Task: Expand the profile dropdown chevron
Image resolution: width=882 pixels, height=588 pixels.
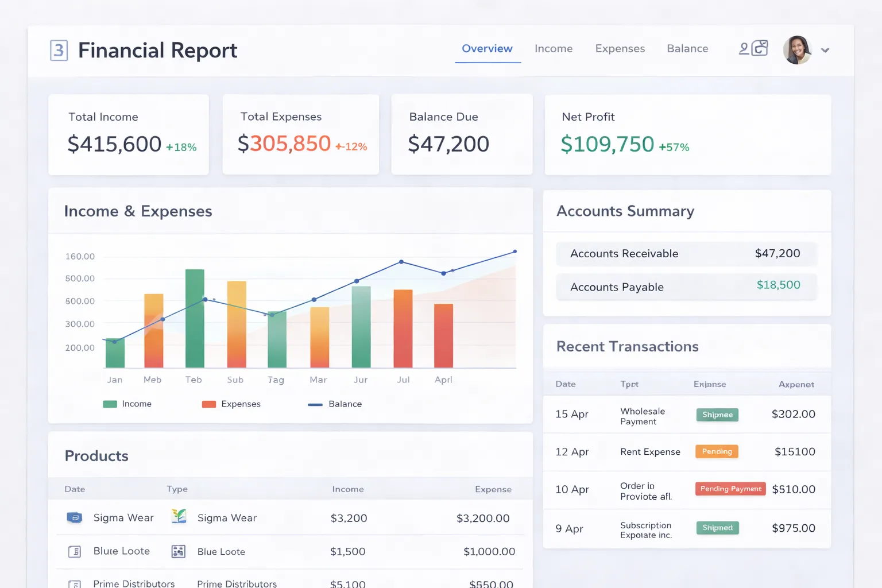Action: click(x=825, y=51)
